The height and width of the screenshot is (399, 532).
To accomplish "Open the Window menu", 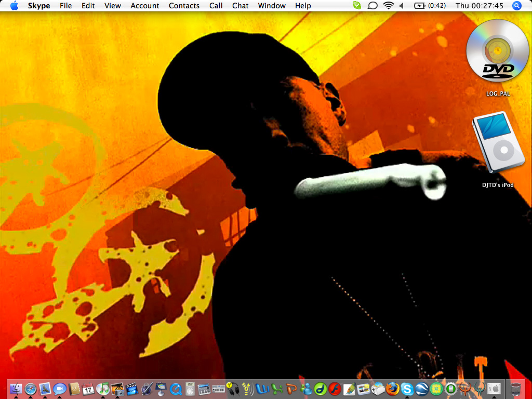I will coord(272,6).
